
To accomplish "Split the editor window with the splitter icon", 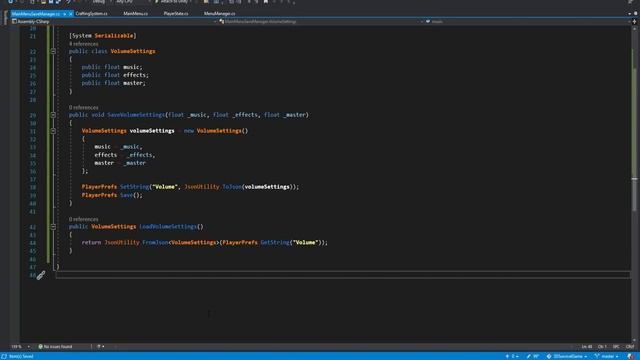I will coord(634,21).
